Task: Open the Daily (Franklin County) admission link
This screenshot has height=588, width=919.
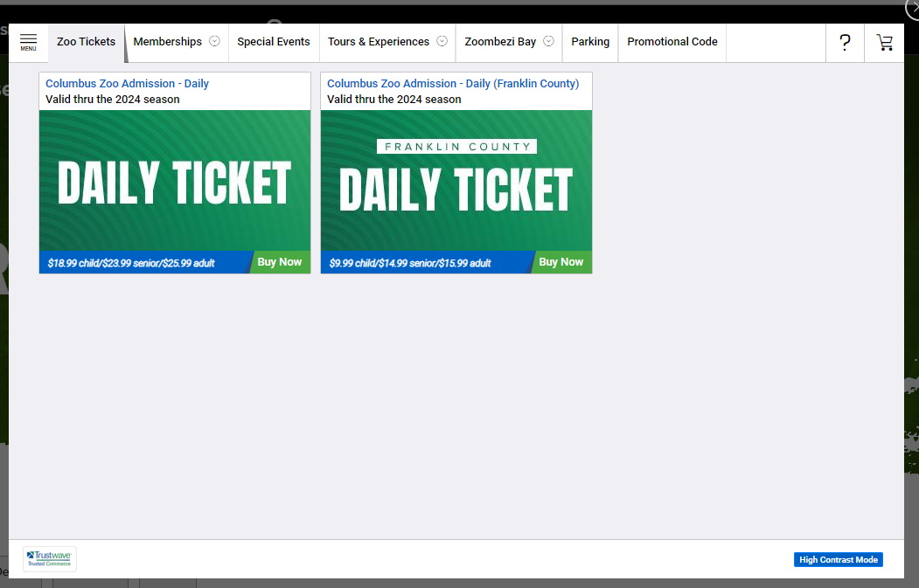Action: [453, 84]
